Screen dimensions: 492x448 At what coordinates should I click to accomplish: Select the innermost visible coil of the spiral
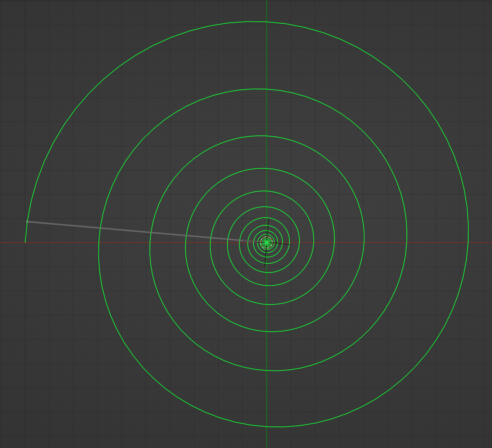(x=266, y=239)
